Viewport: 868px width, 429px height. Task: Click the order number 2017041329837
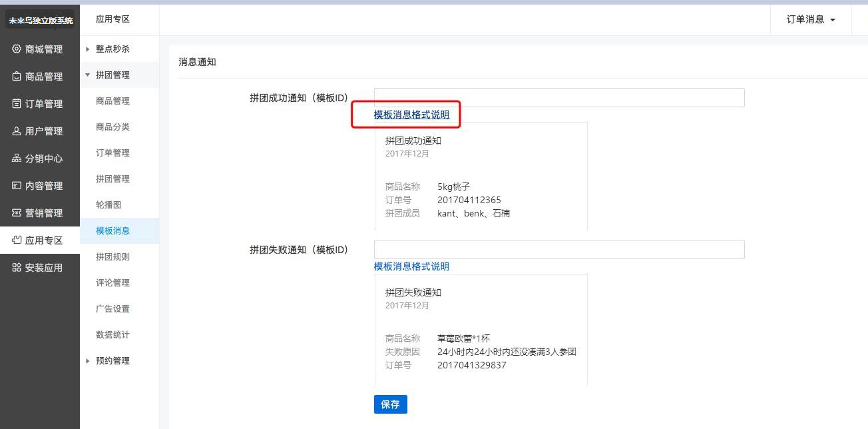(472, 365)
